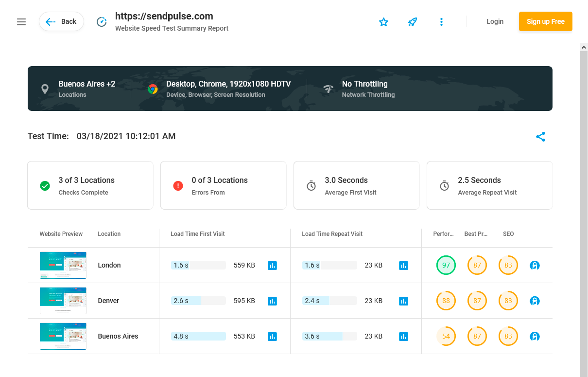Click the location pin icon
Image resolution: width=588 pixels, height=377 pixels.
coord(45,89)
